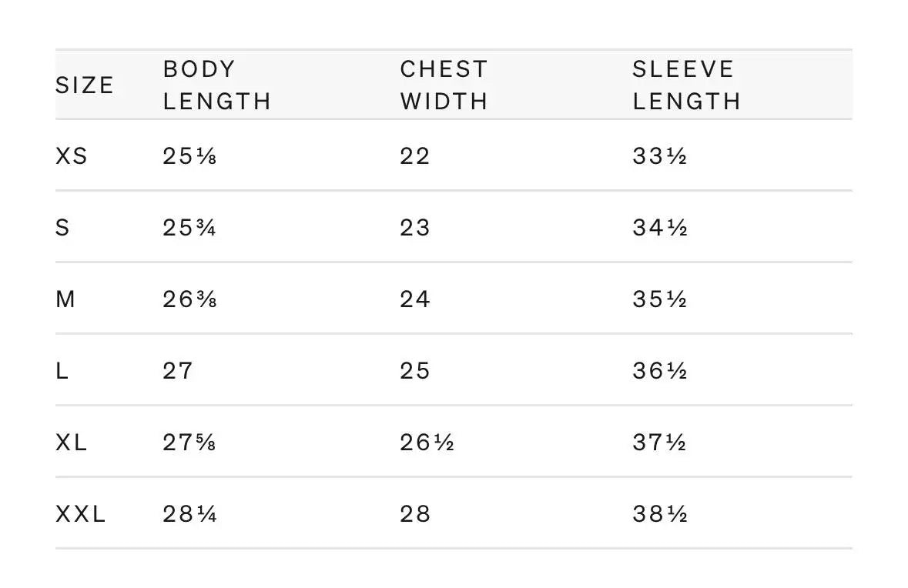Click the 33½ sleeve length value

(x=659, y=156)
